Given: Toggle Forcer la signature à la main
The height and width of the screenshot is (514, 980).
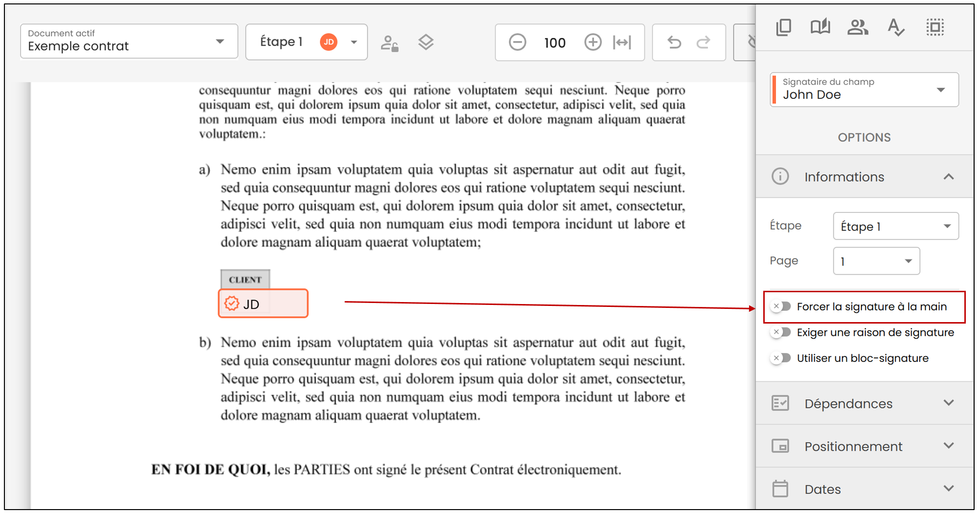Looking at the screenshot, I should [781, 306].
